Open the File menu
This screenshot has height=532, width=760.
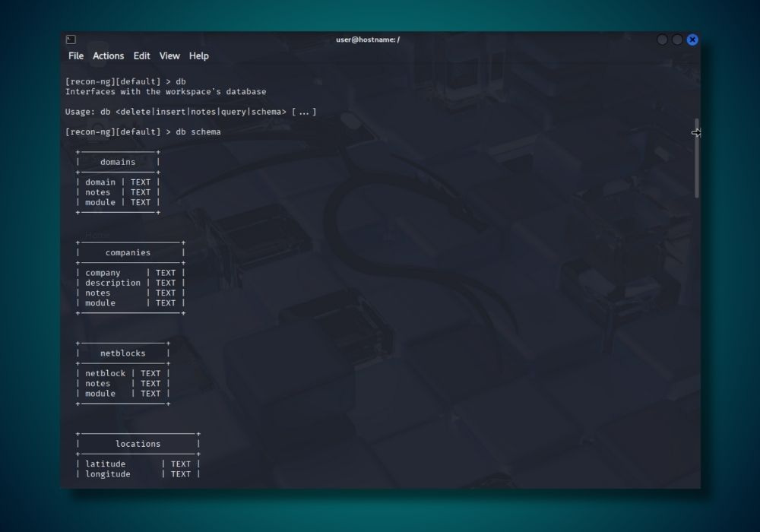[x=75, y=55]
